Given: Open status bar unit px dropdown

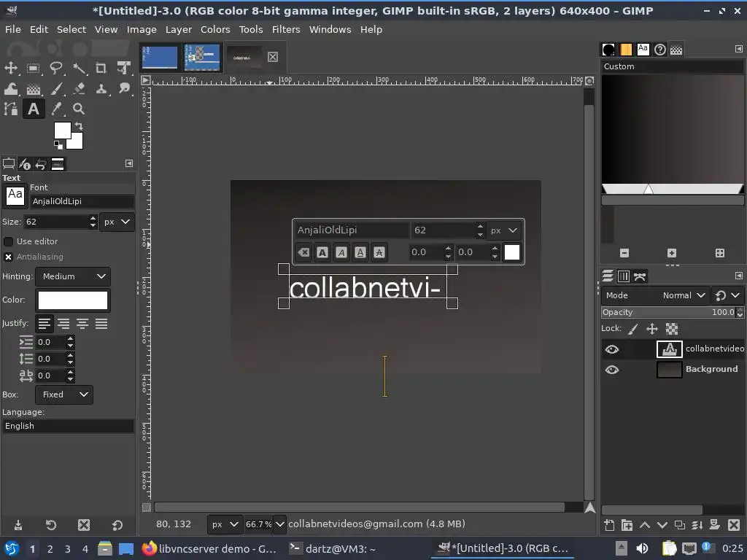Looking at the screenshot, I should pyautogui.click(x=225, y=524).
